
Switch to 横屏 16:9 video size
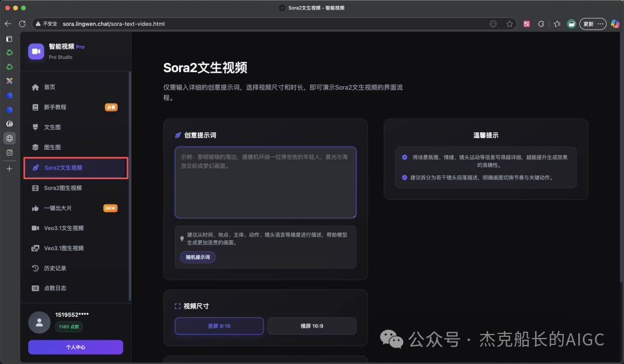pos(312,326)
